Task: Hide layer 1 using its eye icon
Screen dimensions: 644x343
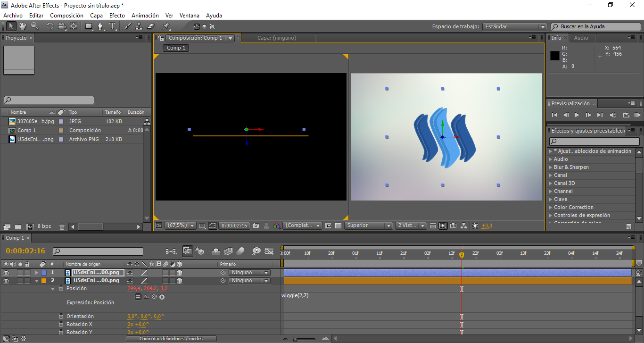Action: point(6,273)
